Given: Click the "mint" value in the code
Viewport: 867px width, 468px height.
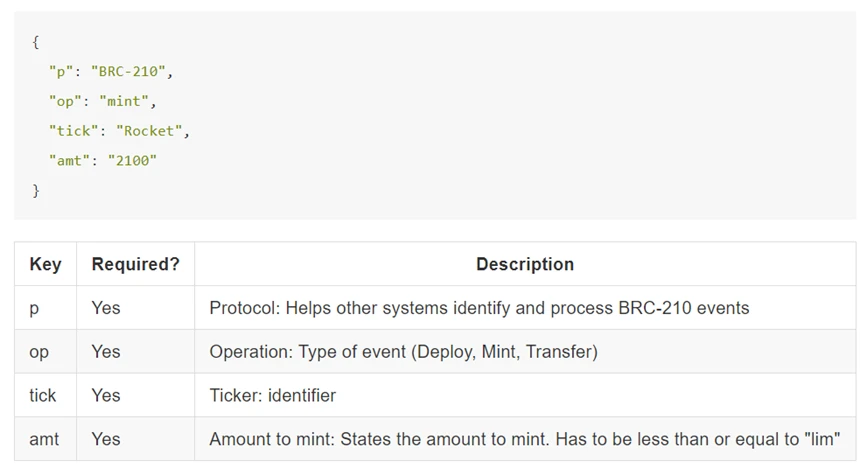Looking at the screenshot, I should (125, 101).
